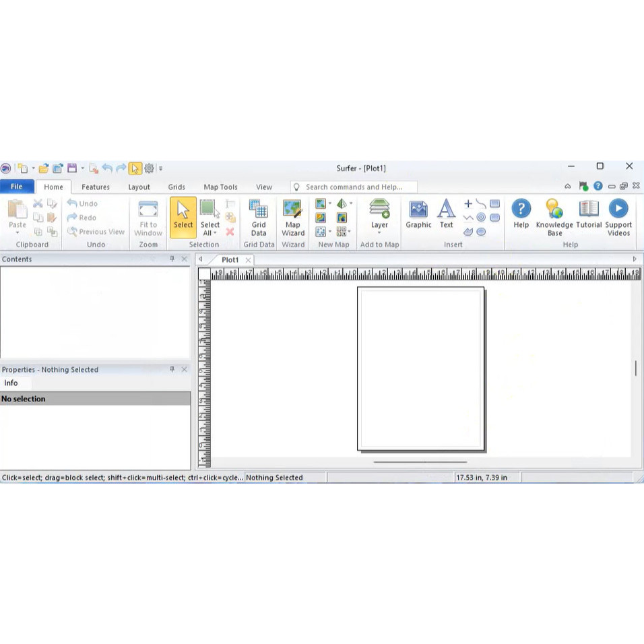Create a new 3D surface map
This screenshot has width=644, height=644.
pos(342,203)
